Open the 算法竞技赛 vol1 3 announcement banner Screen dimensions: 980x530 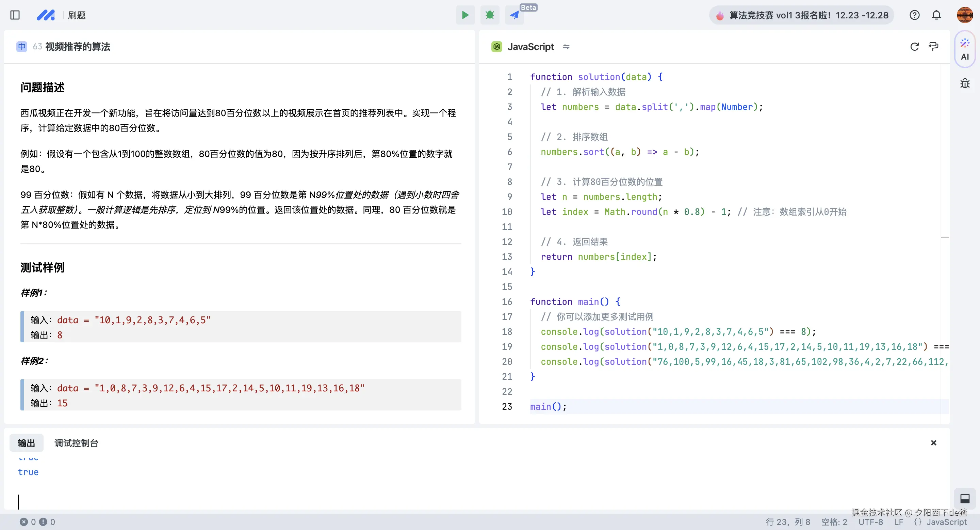[802, 15]
